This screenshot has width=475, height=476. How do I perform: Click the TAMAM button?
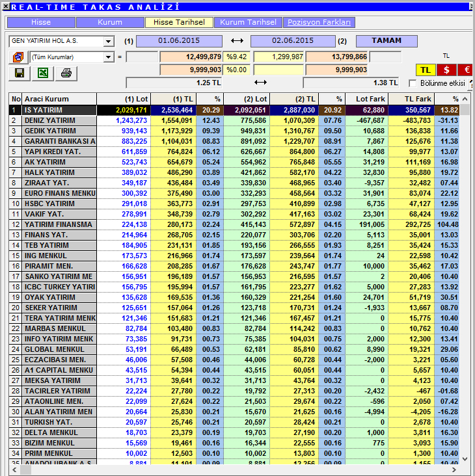tap(387, 41)
